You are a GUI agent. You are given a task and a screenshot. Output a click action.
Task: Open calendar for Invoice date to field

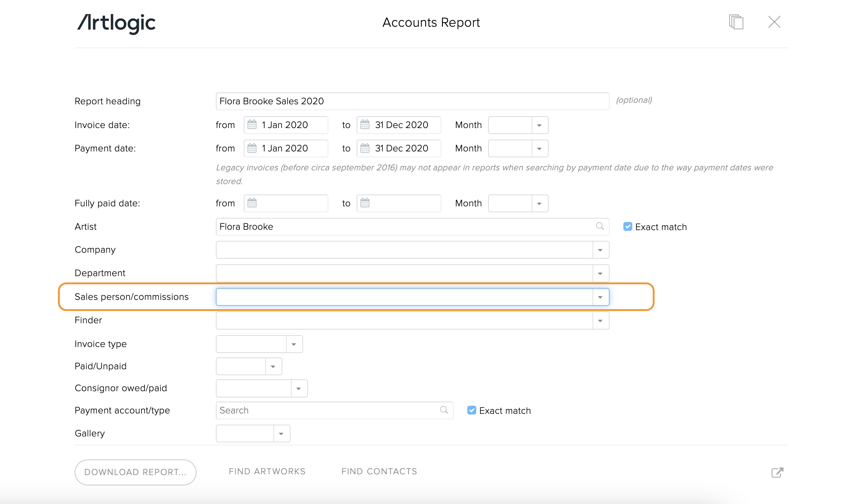point(365,125)
